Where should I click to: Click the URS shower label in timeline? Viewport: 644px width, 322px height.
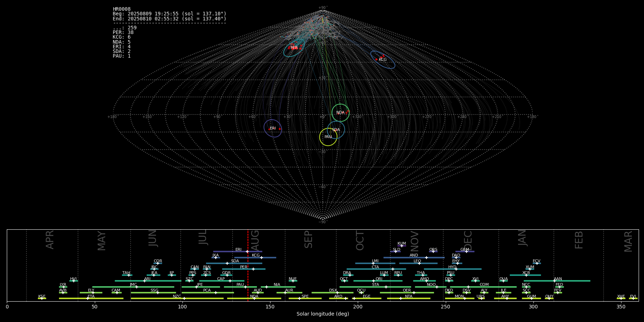click(480, 297)
